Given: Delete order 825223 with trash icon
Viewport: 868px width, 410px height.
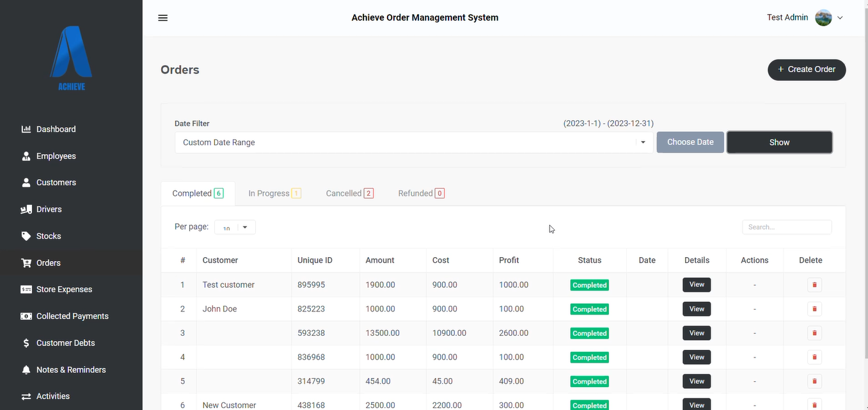Looking at the screenshot, I should pyautogui.click(x=814, y=309).
